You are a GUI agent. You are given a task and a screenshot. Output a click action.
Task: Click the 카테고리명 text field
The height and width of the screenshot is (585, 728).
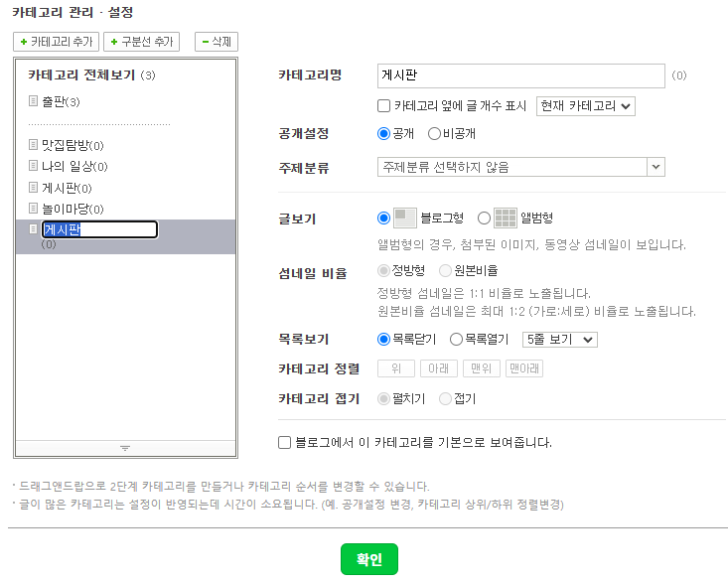pos(521,75)
